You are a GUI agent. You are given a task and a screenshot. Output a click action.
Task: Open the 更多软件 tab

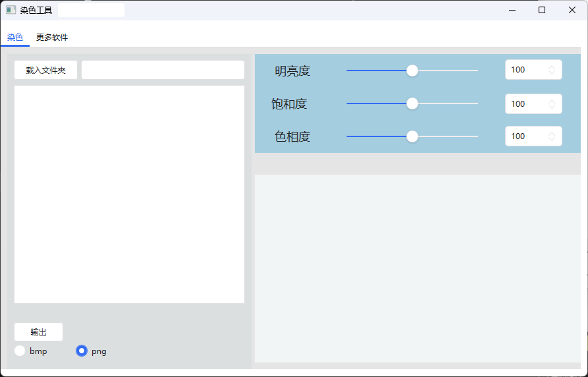pyautogui.click(x=52, y=37)
